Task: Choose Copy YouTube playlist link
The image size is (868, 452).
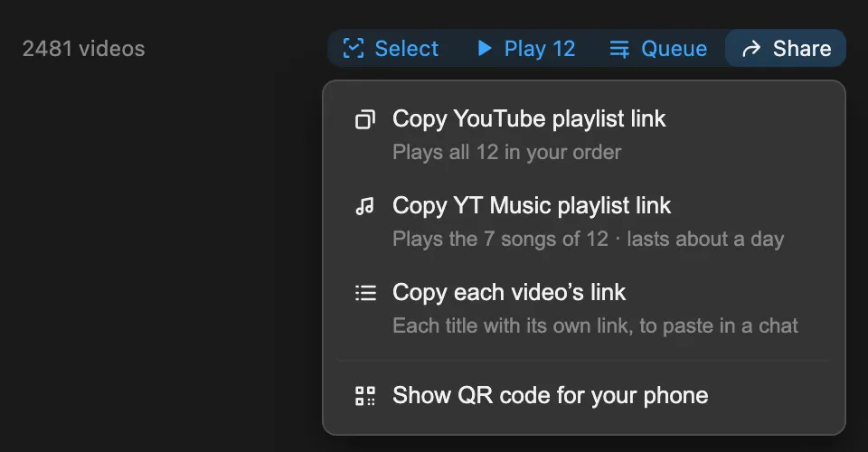Action: [x=583, y=135]
